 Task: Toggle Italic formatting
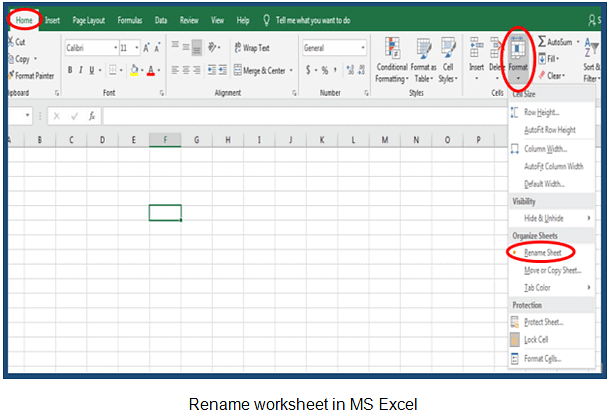[x=80, y=70]
